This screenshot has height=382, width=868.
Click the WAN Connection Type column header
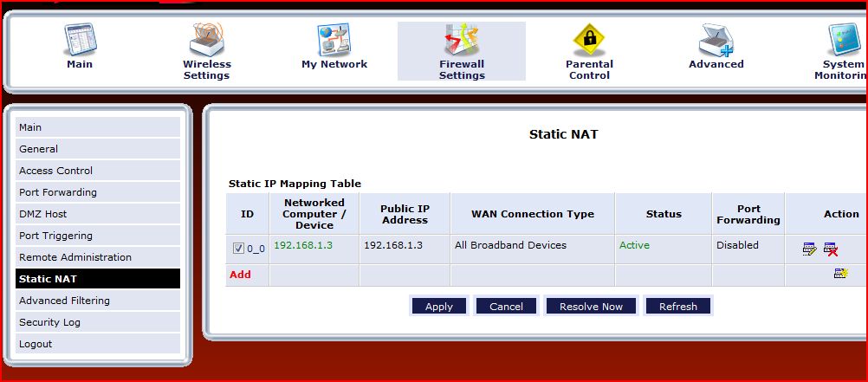(x=533, y=214)
